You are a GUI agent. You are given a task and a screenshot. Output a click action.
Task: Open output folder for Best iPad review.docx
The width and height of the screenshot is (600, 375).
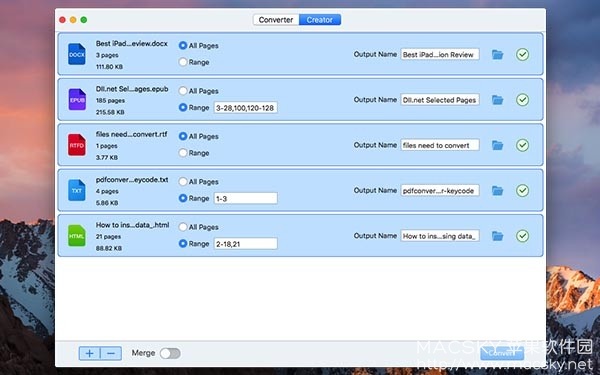point(497,54)
